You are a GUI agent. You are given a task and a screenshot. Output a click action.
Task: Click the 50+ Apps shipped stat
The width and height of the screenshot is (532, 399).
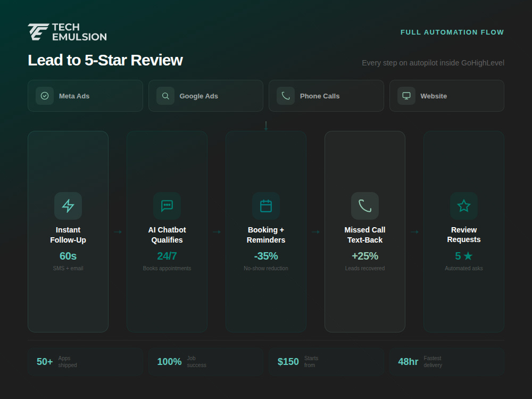pos(85,362)
